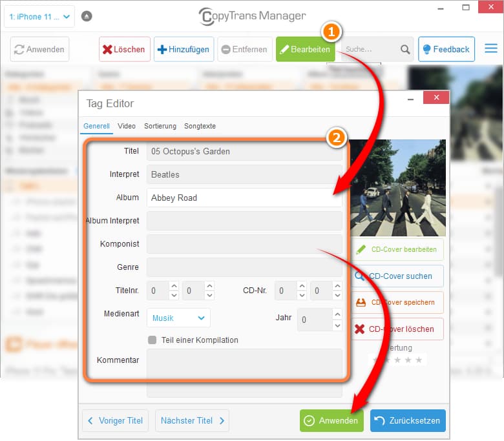Switch to the Sortierung tab
Viewport: 504px width, 441px height.
point(160,126)
